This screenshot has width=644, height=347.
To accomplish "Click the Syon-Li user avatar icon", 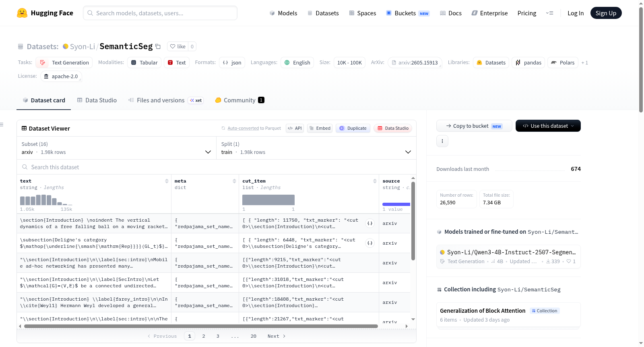I will 66,46.
